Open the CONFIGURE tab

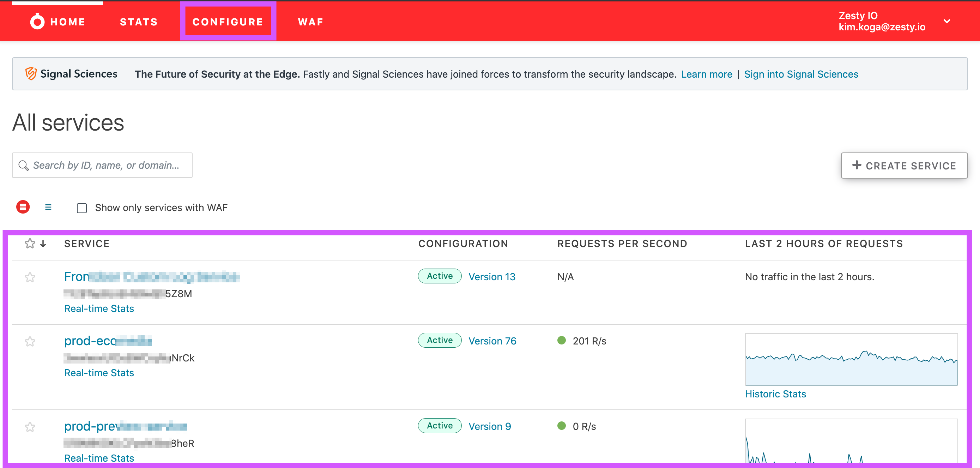pyautogui.click(x=228, y=22)
